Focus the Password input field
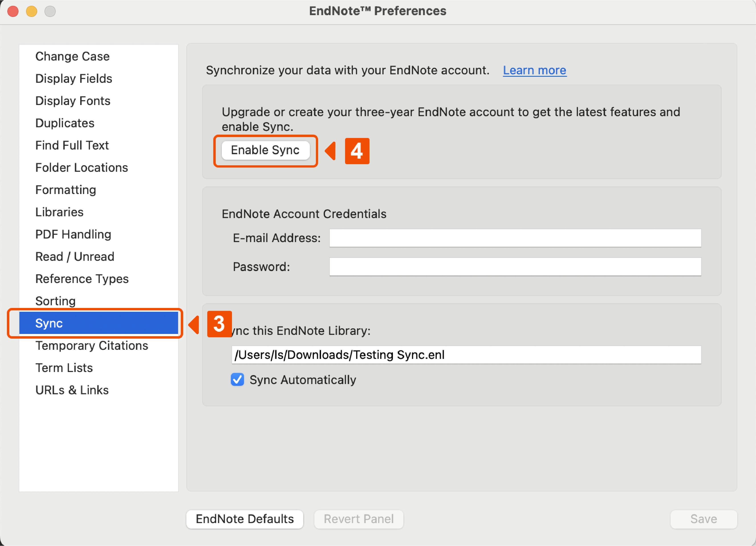The width and height of the screenshot is (756, 546). click(515, 267)
